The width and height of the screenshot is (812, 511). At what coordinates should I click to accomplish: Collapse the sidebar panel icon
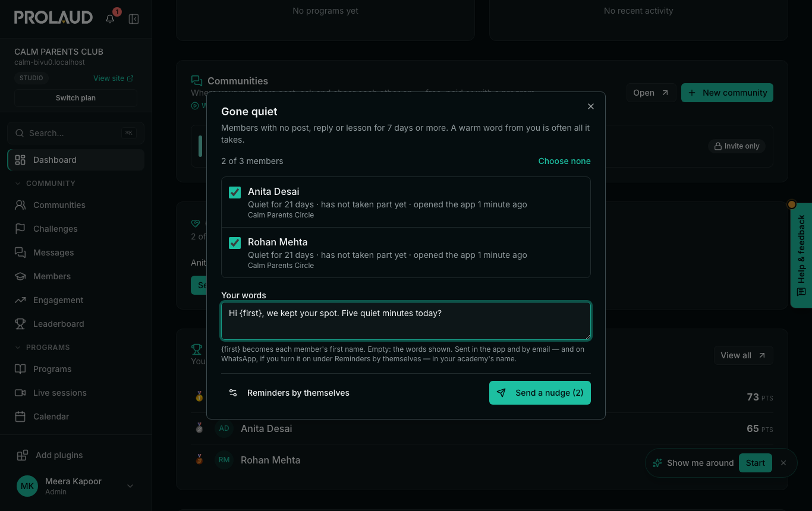coord(134,19)
